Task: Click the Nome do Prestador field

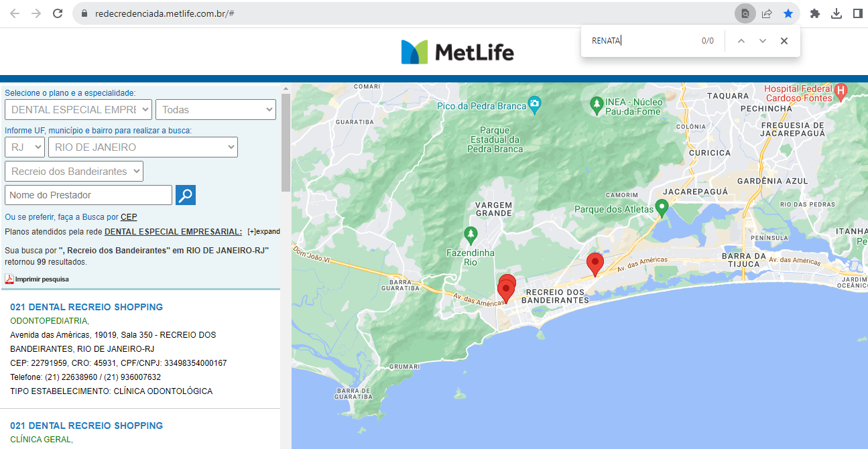Action: point(88,195)
